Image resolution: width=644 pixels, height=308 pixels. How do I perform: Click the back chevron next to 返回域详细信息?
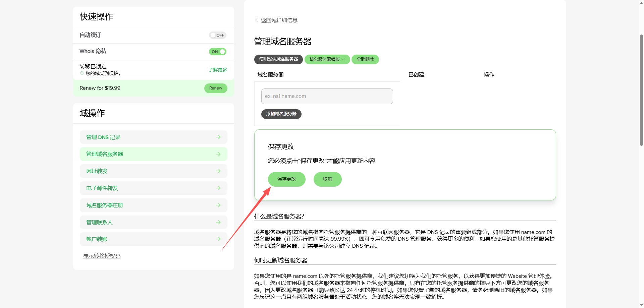[x=257, y=20]
